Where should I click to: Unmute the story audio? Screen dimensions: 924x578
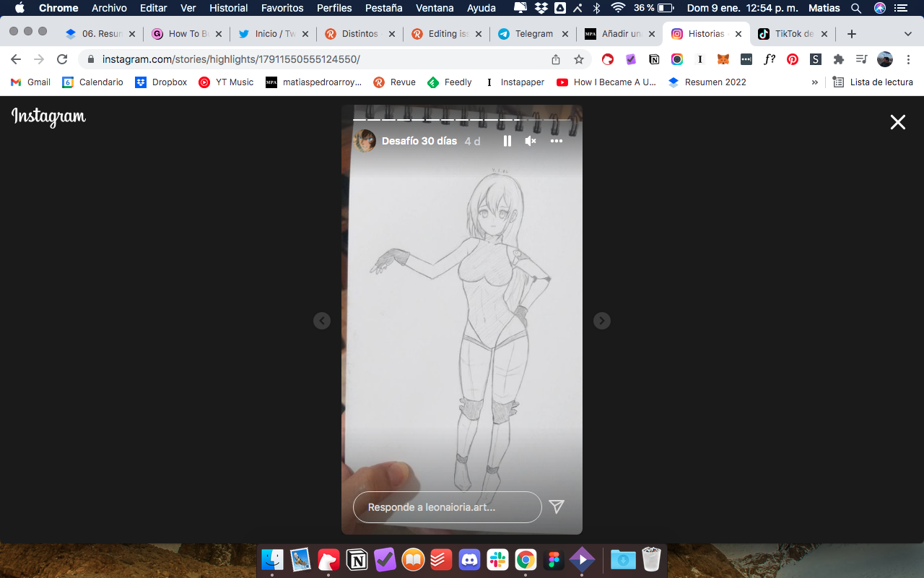click(x=531, y=141)
